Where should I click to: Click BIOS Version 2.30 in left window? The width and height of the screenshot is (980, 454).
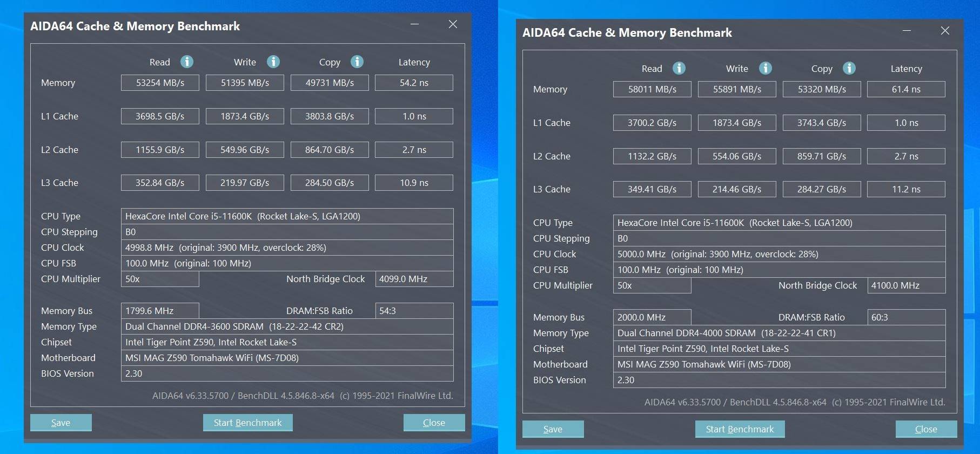click(287, 373)
